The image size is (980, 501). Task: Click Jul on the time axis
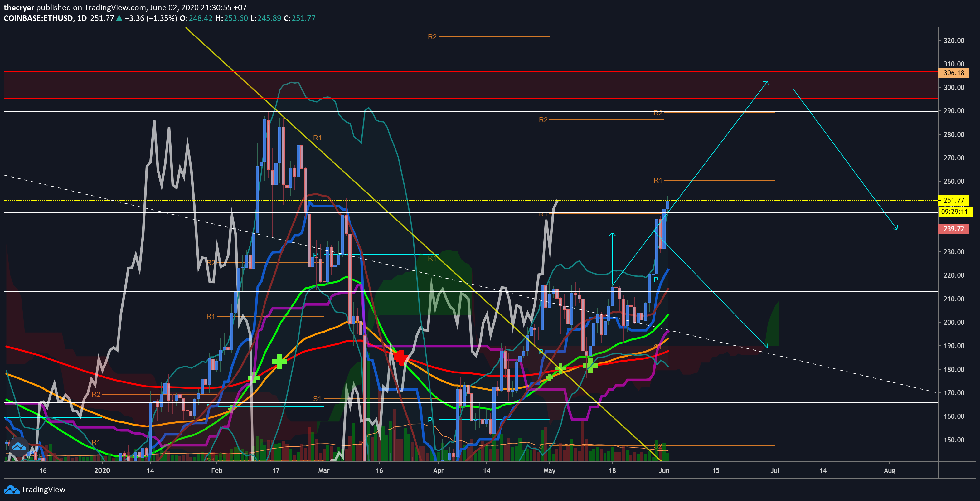coord(774,470)
